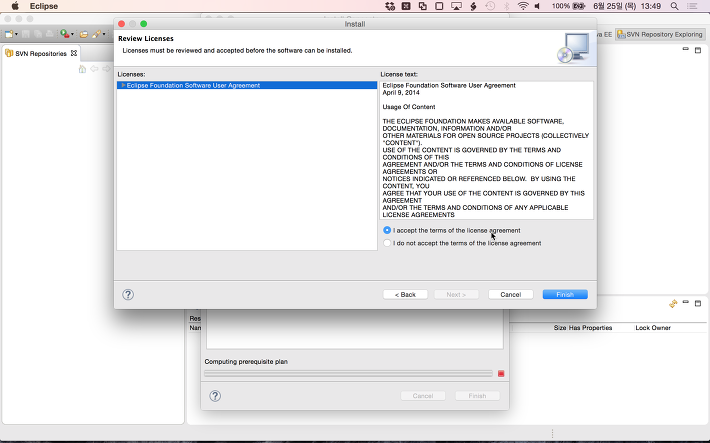Click the AirPlay display menu bar icon
This screenshot has width=710, height=443.
[x=456, y=6]
